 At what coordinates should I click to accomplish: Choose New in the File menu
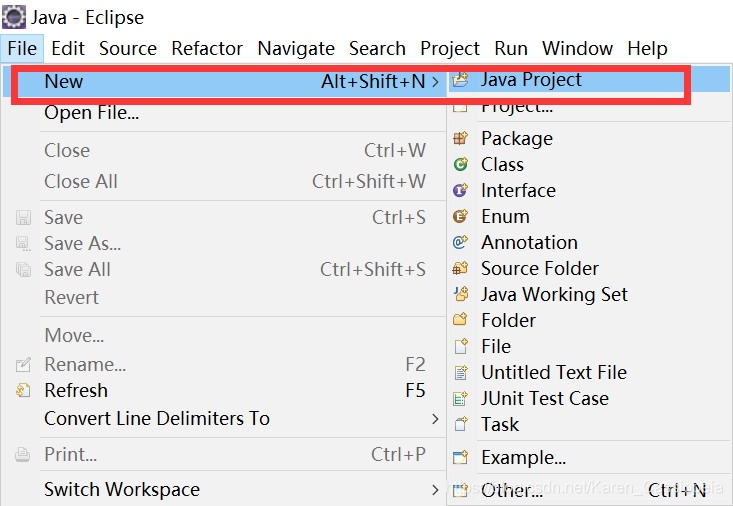(225, 82)
